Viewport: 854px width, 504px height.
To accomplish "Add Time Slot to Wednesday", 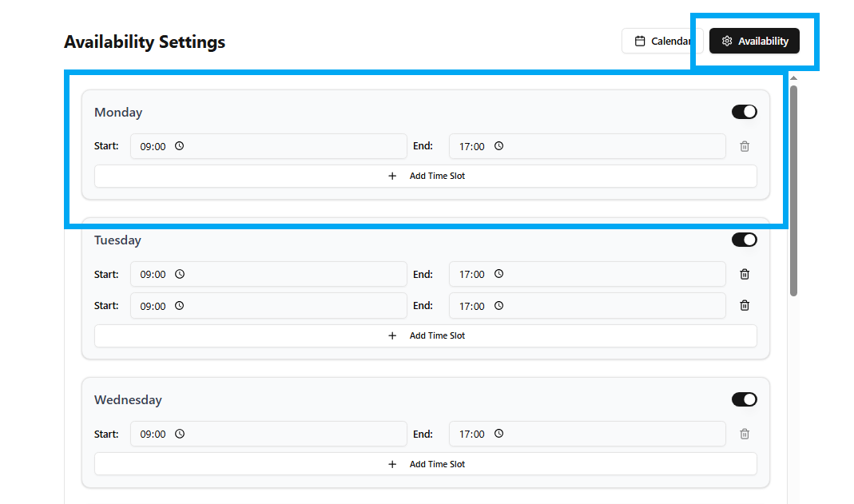I will 425,464.
